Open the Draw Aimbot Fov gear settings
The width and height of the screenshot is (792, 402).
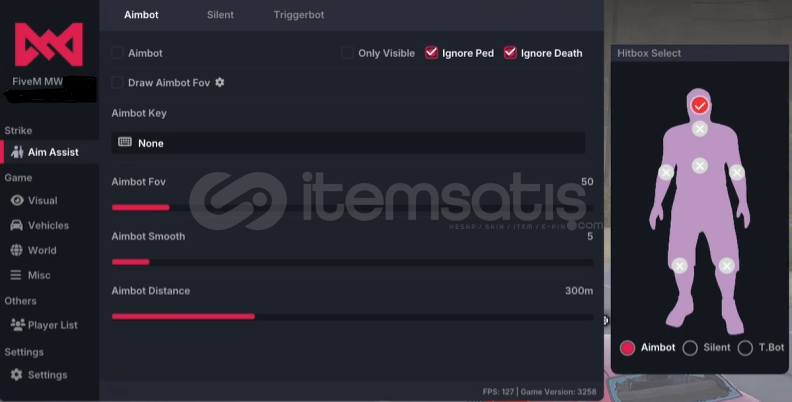[220, 82]
